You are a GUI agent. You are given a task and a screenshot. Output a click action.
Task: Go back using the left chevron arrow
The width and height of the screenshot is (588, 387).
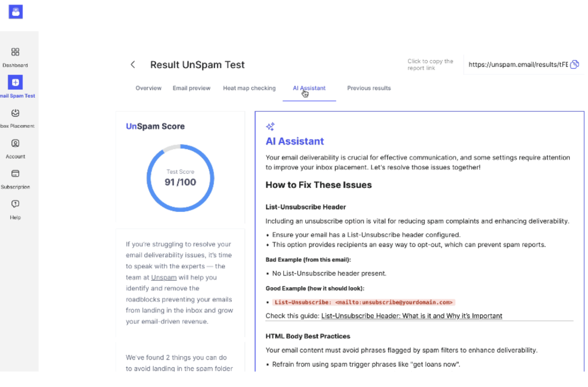tap(133, 64)
